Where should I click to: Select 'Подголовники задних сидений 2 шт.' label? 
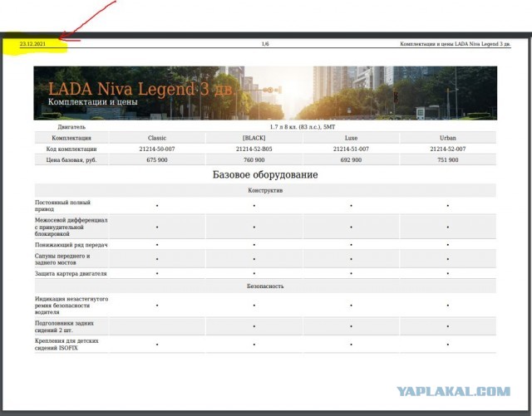tap(65, 326)
